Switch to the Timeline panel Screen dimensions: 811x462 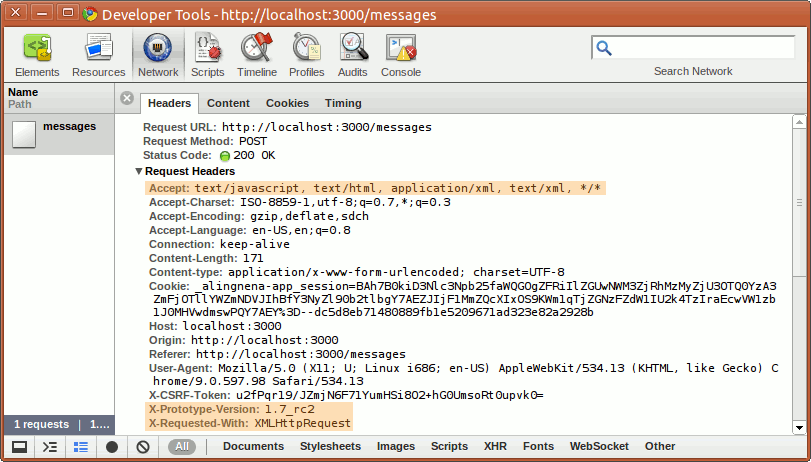257,54
